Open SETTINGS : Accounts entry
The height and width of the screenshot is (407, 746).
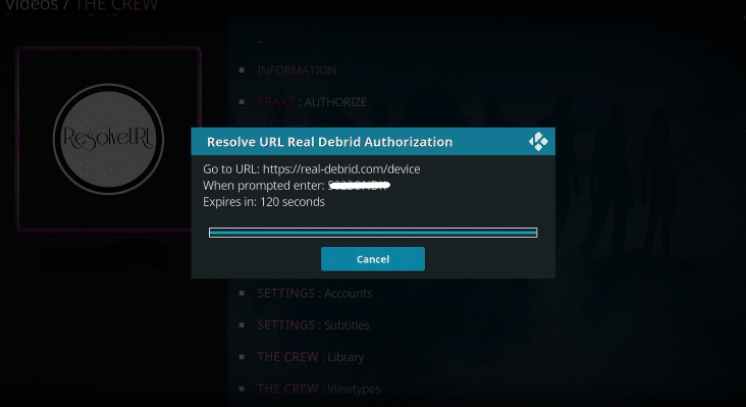[x=314, y=293]
